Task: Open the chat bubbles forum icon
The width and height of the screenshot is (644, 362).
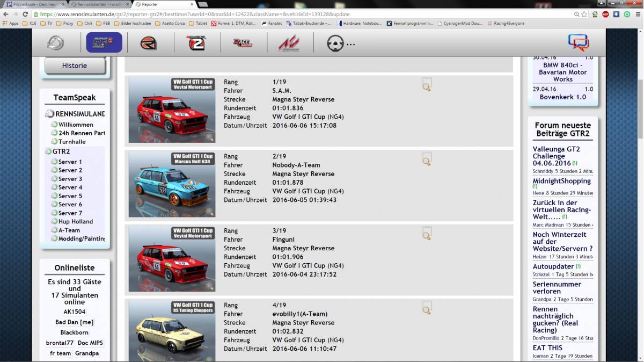Action: pos(578,42)
